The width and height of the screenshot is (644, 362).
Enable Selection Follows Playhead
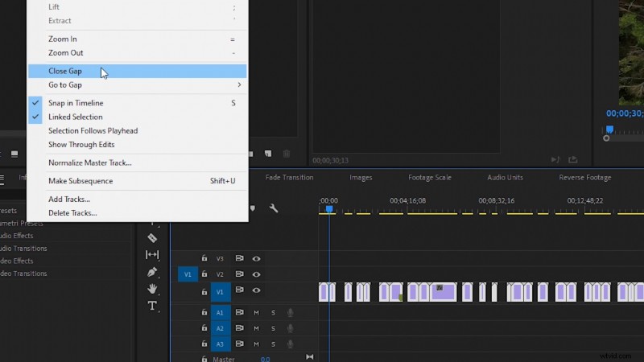tap(137, 131)
